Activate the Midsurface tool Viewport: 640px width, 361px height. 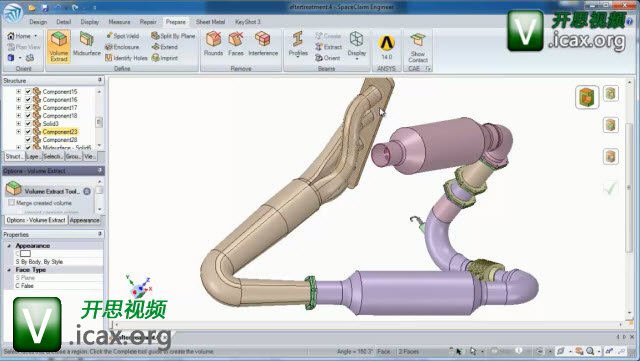87,44
